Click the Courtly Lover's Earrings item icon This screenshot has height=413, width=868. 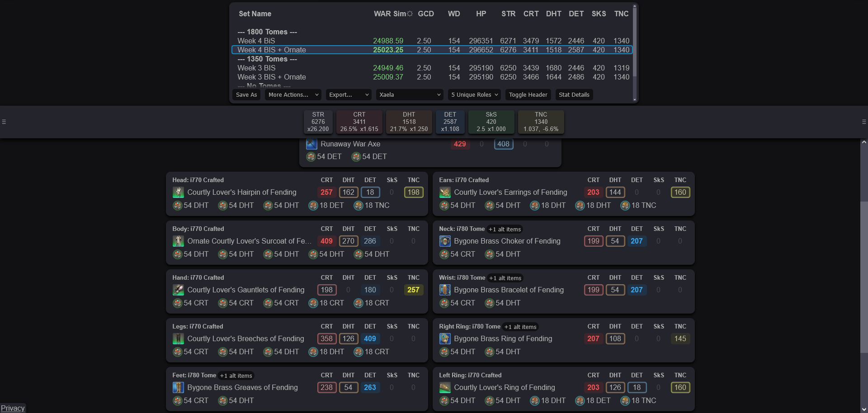pyautogui.click(x=445, y=192)
